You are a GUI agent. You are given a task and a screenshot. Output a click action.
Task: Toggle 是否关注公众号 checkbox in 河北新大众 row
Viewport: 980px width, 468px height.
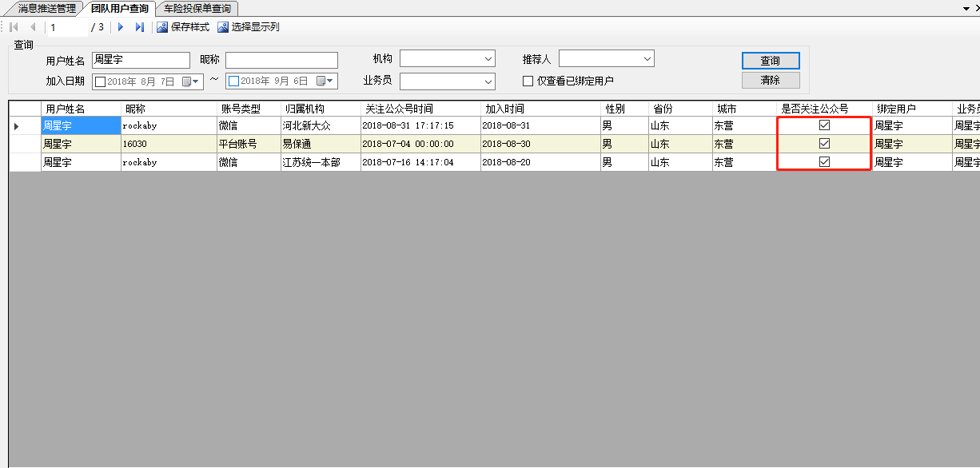tap(825, 125)
